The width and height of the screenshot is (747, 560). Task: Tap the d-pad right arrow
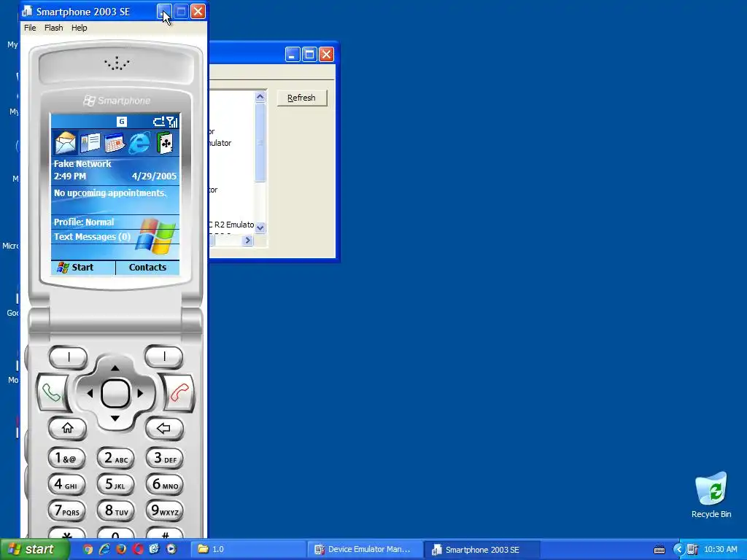140,393
